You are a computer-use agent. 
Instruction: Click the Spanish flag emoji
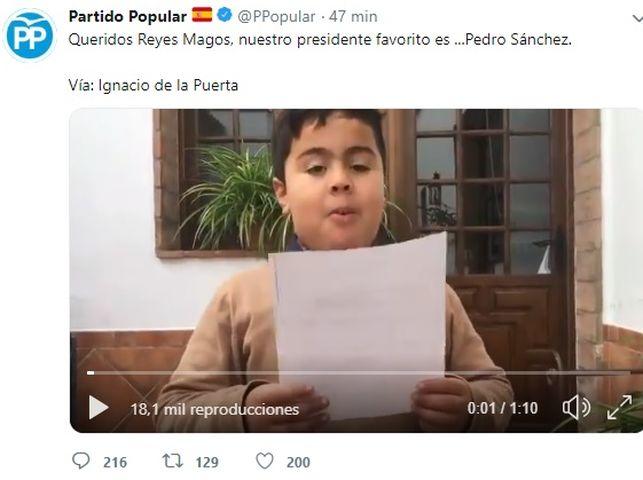(202, 15)
